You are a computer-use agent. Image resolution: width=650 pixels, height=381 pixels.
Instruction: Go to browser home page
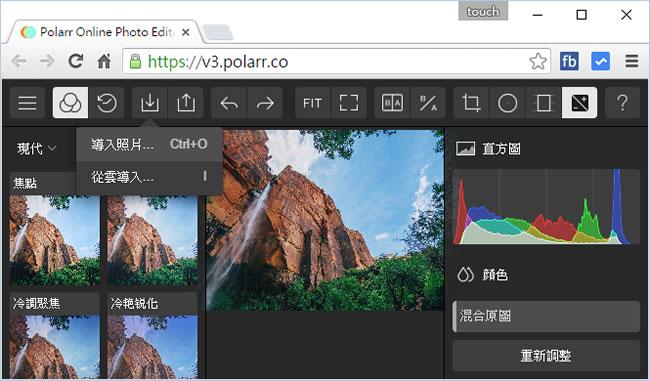104,61
